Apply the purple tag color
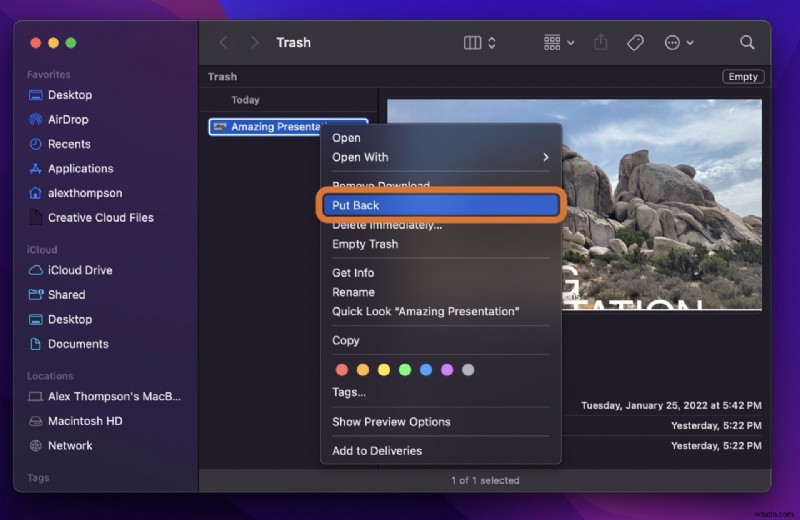 pyautogui.click(x=447, y=369)
